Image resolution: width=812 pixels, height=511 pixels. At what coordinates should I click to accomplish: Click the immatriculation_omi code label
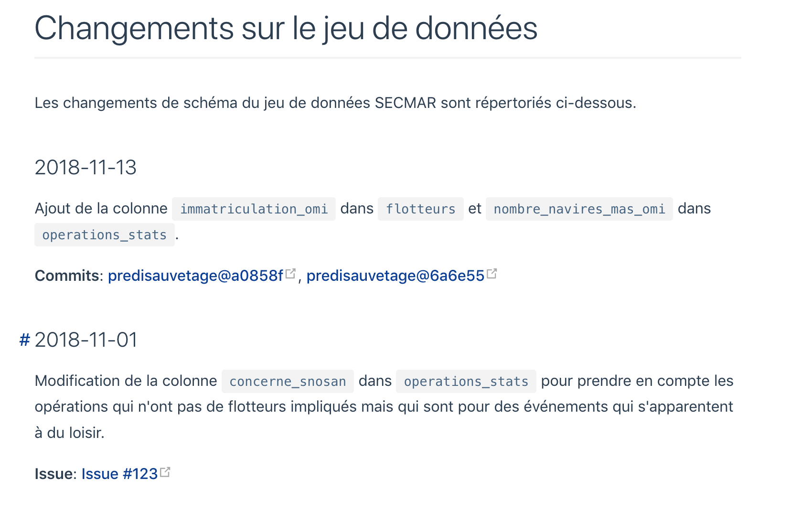254,209
